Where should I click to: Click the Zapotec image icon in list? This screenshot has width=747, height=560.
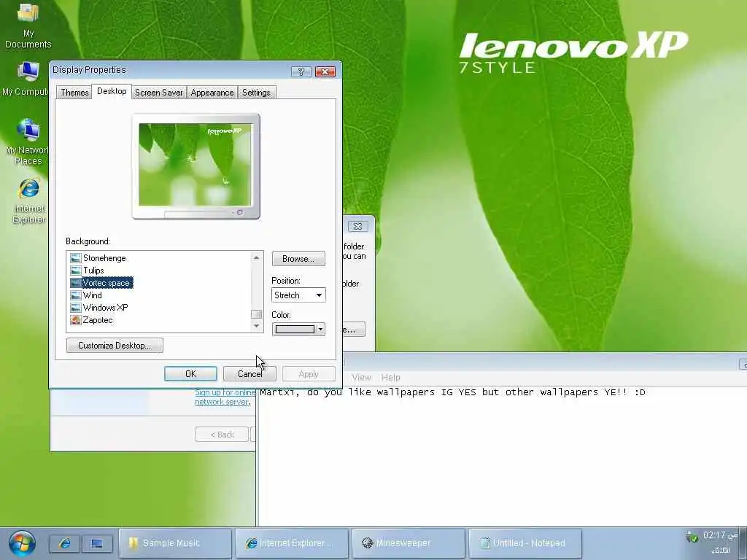click(x=75, y=320)
